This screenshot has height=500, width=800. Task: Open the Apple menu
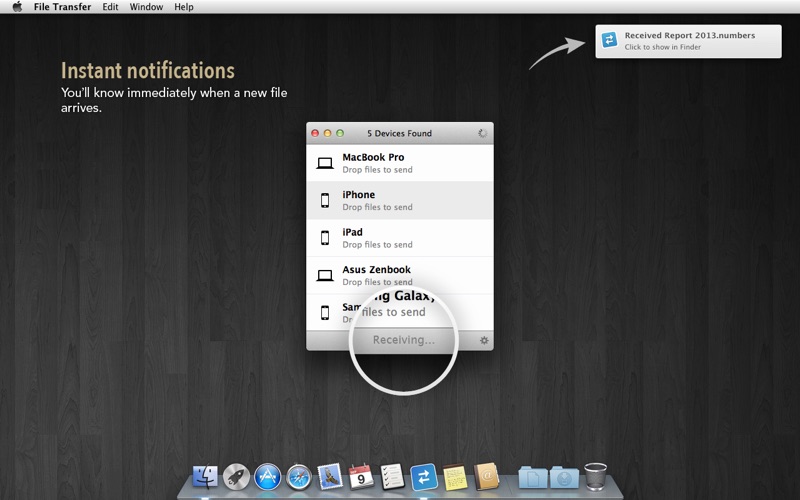pos(17,7)
